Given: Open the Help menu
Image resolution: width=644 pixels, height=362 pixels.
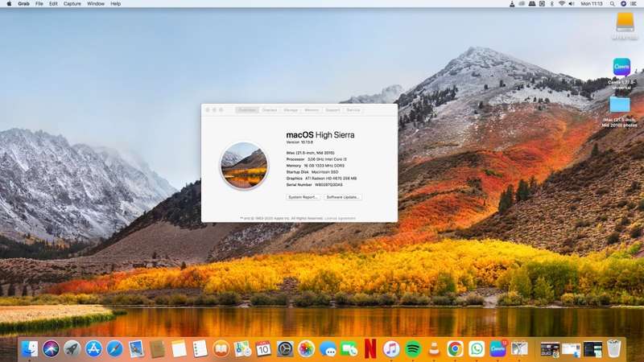Looking at the screenshot, I should click(x=115, y=4).
